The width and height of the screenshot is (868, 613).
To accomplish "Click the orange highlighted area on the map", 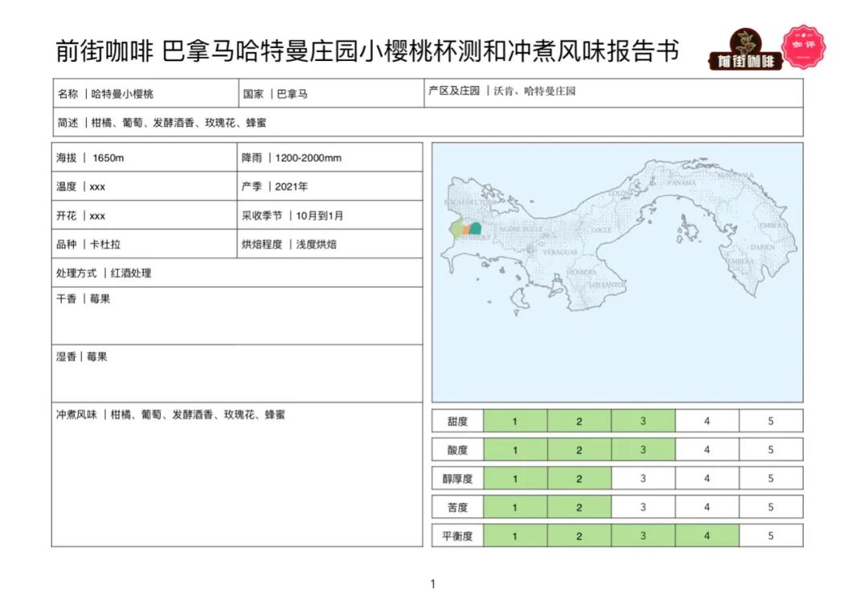I will [x=465, y=228].
